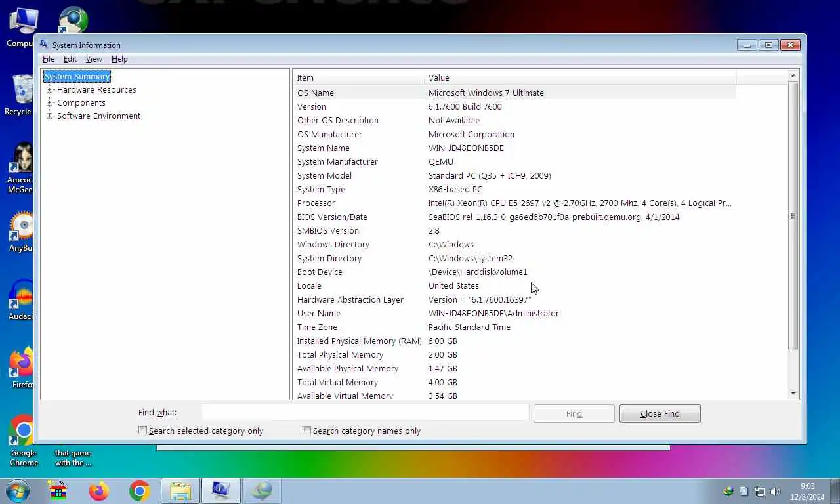Select the Version row item
The image size is (840, 504).
click(x=514, y=106)
